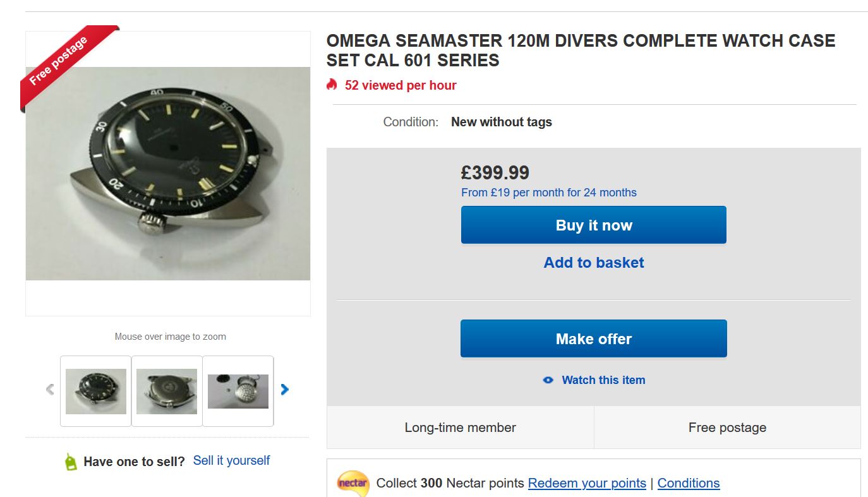Open the £19 per month finance link
868x497 pixels.
[x=549, y=193]
